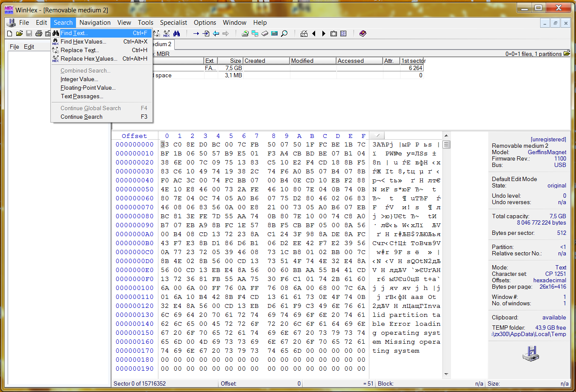Click hex editor scrollbar up arrow

446,136
